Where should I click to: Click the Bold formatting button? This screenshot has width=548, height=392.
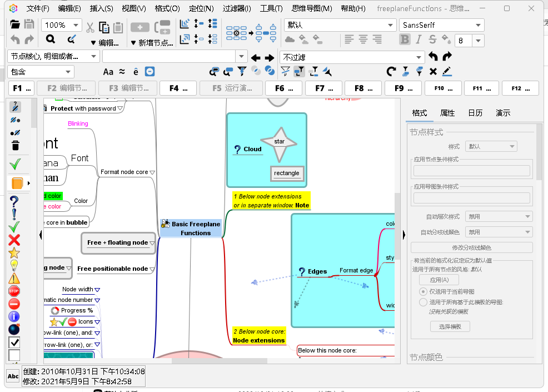tap(405, 39)
